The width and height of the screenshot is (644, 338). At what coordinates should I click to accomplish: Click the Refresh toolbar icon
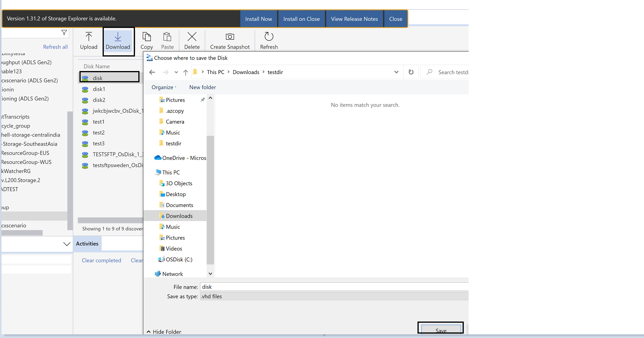click(x=269, y=37)
